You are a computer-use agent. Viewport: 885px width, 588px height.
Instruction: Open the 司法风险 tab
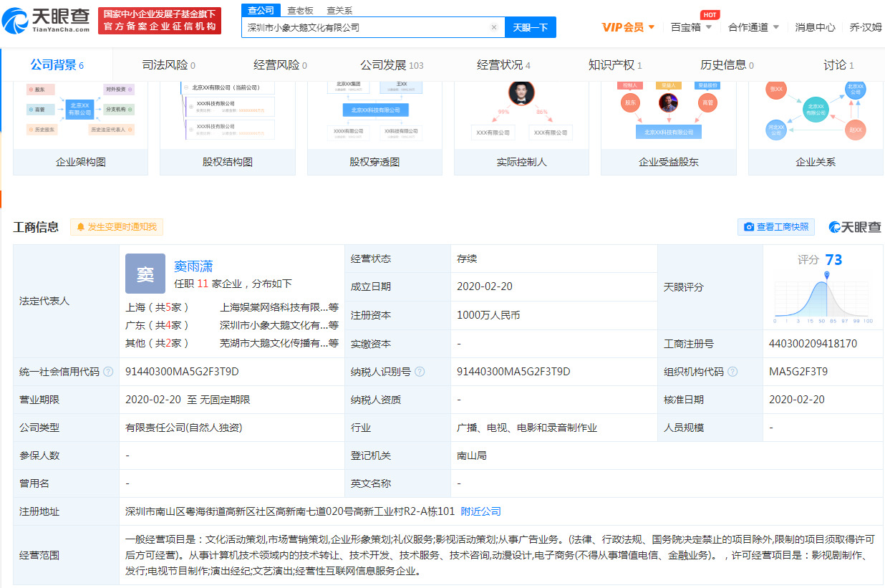pyautogui.click(x=168, y=65)
